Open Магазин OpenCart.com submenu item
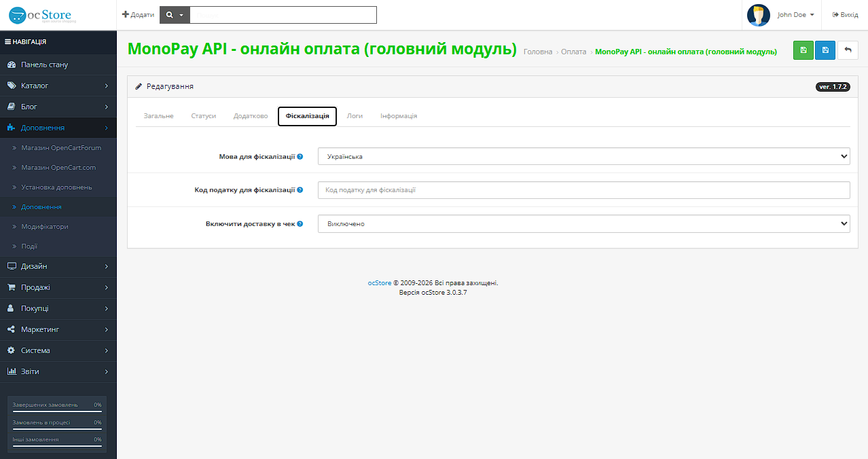 tap(58, 167)
